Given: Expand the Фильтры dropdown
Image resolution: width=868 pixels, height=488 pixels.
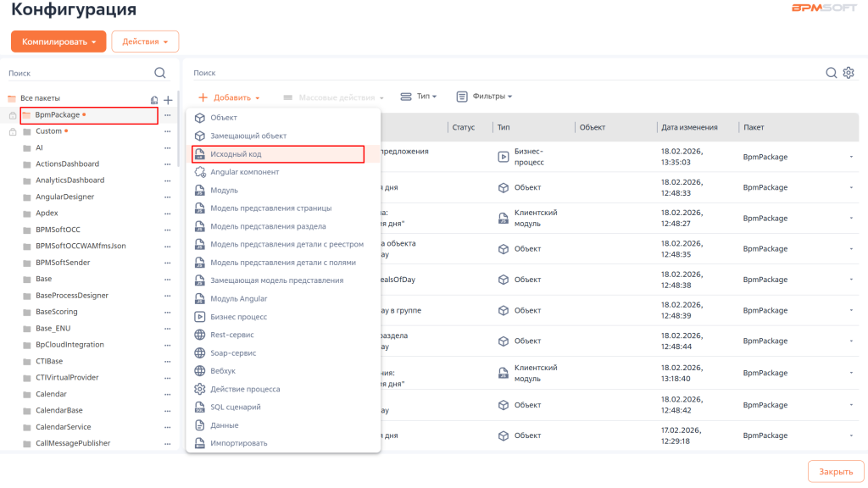Looking at the screenshot, I should [x=485, y=97].
